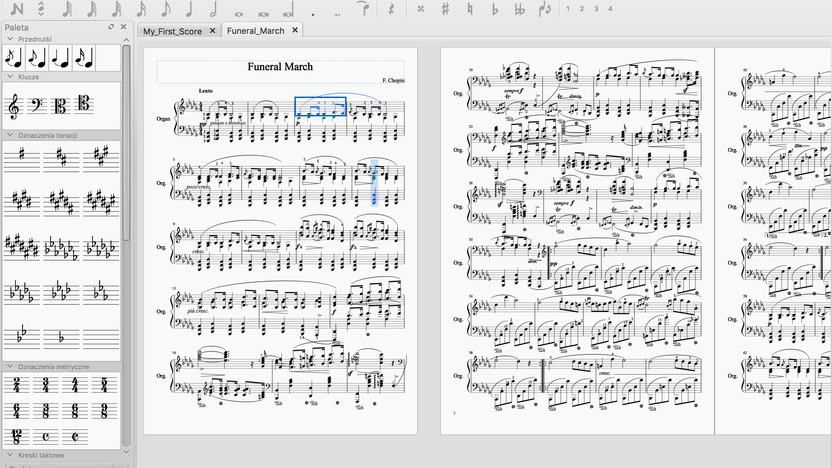Click the palette scrollbar down arrow
Image resolution: width=832 pixels, height=468 pixels.
coord(126,452)
